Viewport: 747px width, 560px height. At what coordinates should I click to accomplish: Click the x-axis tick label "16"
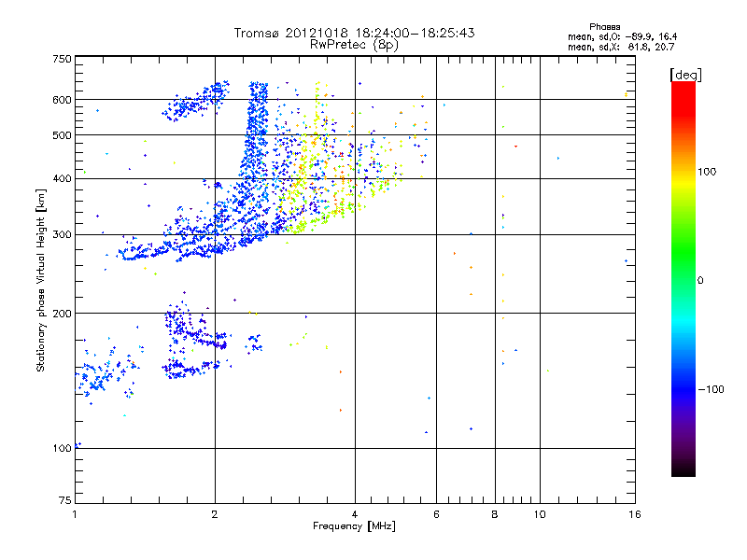[635, 514]
